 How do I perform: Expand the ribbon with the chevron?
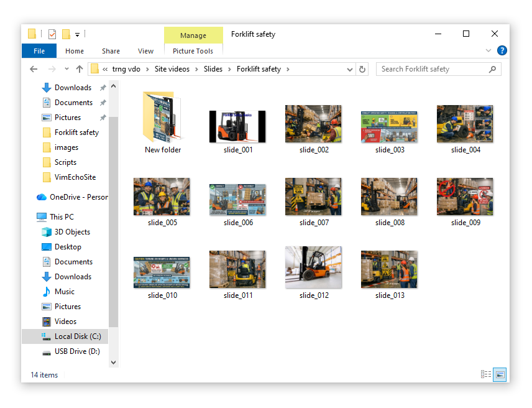[x=488, y=50]
